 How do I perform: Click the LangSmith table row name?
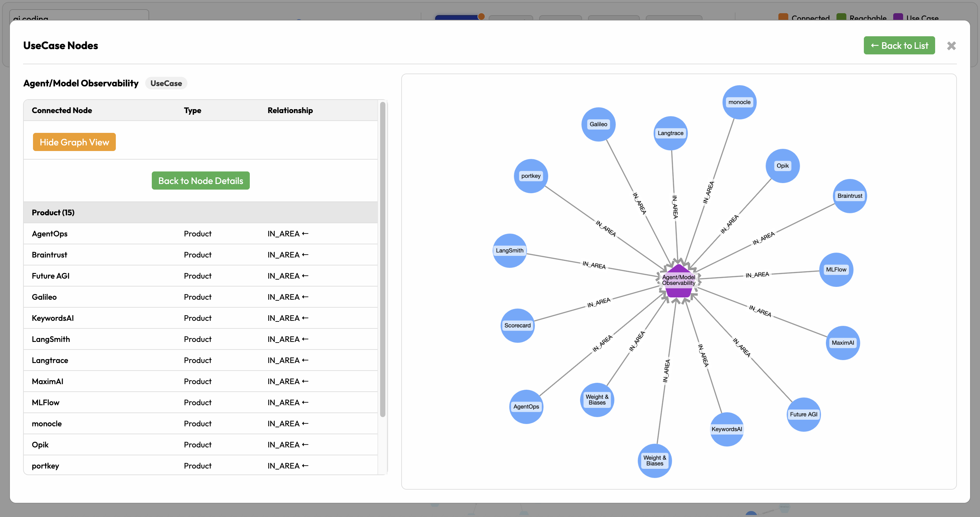click(50, 339)
